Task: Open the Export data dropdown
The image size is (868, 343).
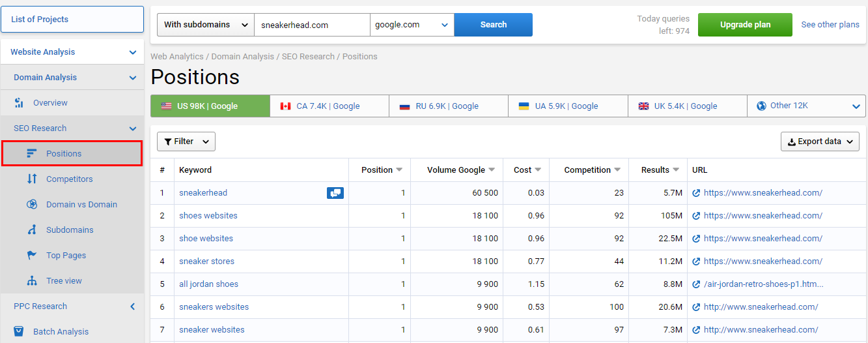Action: coord(820,142)
